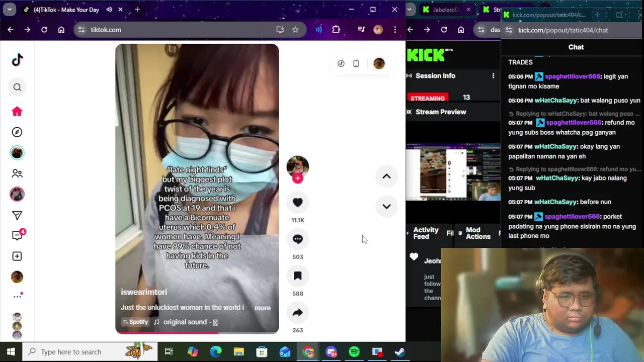Select the JaboleroD Kick tab
Screen dimensions: 644x362
[x=445, y=10]
